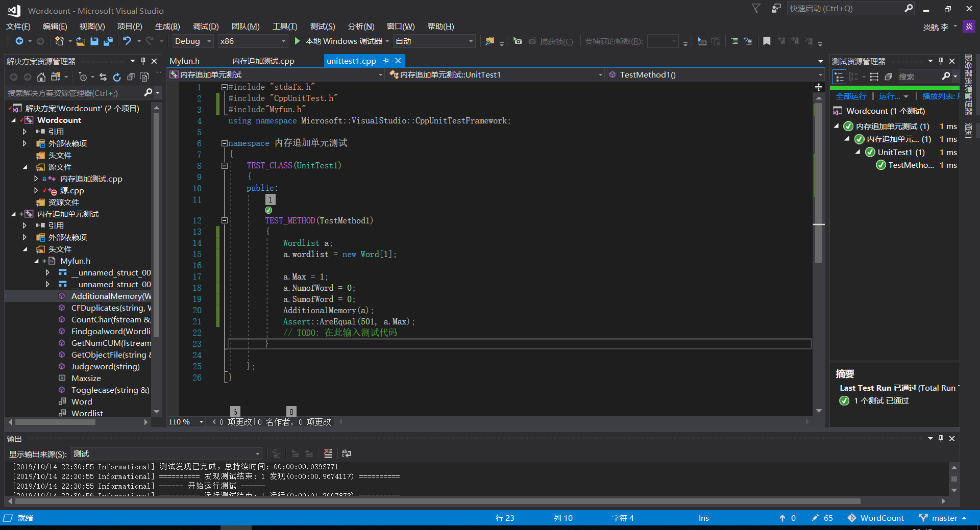
Task: Click the split editor handle above the scrollbar
Action: pyautogui.click(x=819, y=87)
